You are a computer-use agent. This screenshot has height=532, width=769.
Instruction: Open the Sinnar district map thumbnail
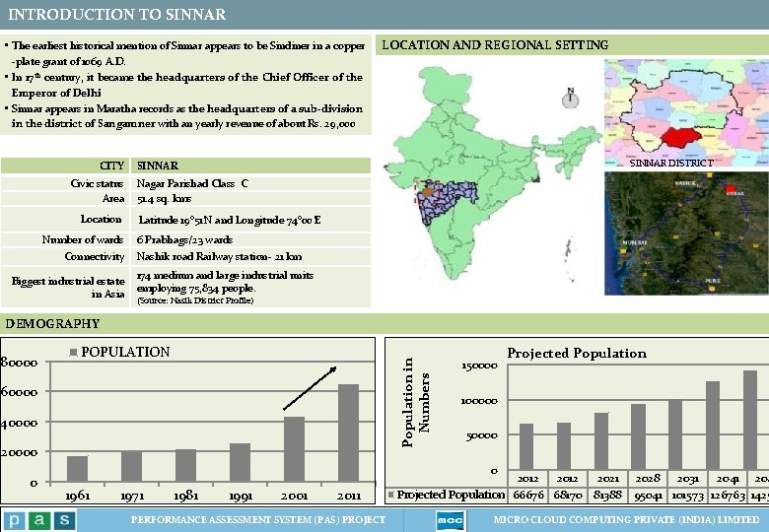tap(686, 113)
